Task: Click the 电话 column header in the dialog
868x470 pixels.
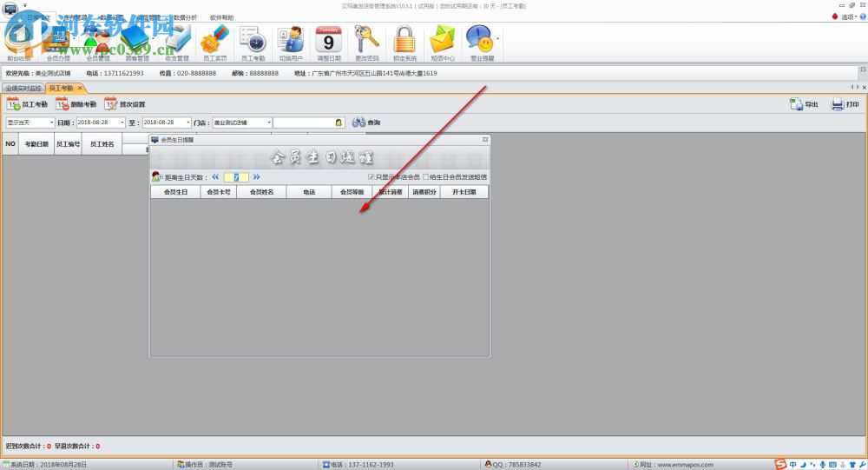Action: (309, 192)
